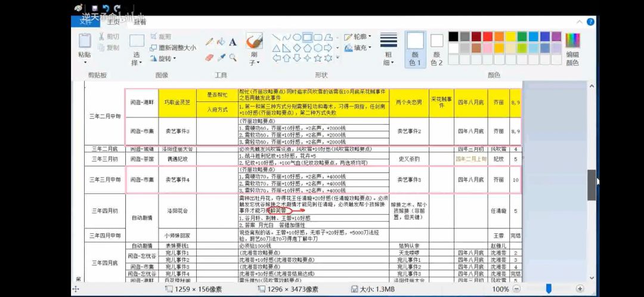Choose the Right arrow shape
This screenshot has width=644, height=297.
328,48
